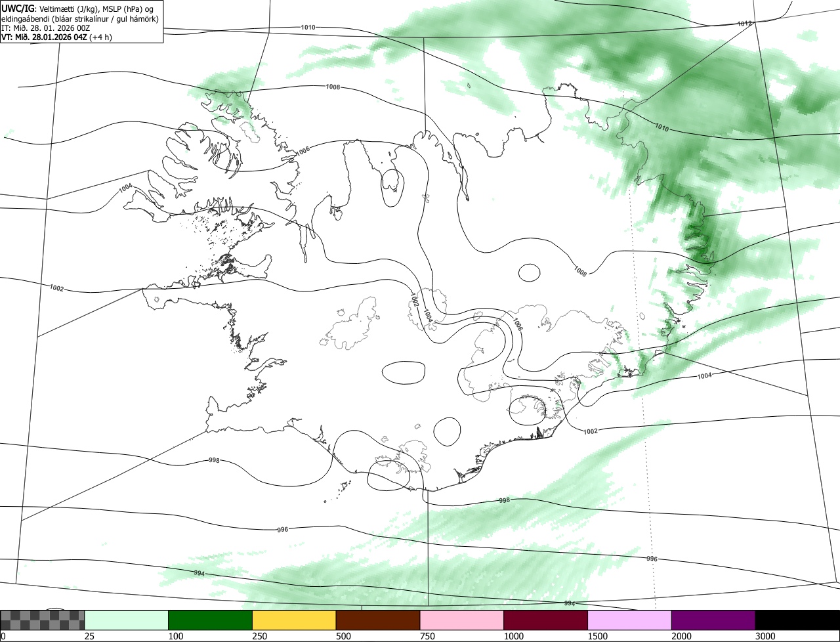This screenshot has width=840, height=642.
Task: Click the legend value "500"
Action: tap(344, 636)
